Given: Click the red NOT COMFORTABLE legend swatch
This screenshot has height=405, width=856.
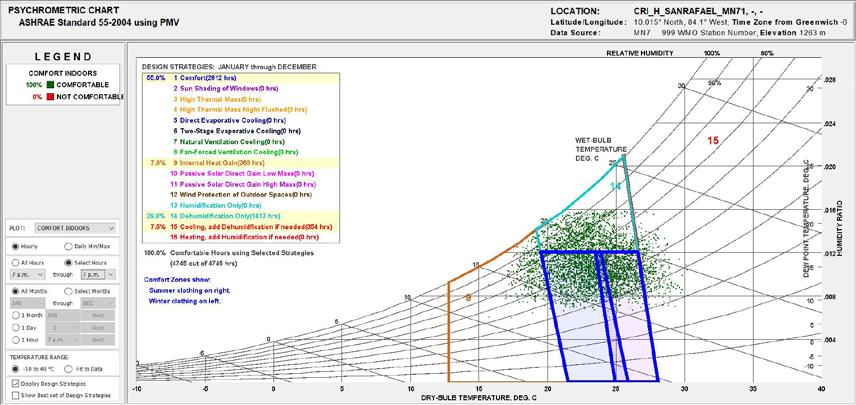Looking at the screenshot, I should (50, 96).
